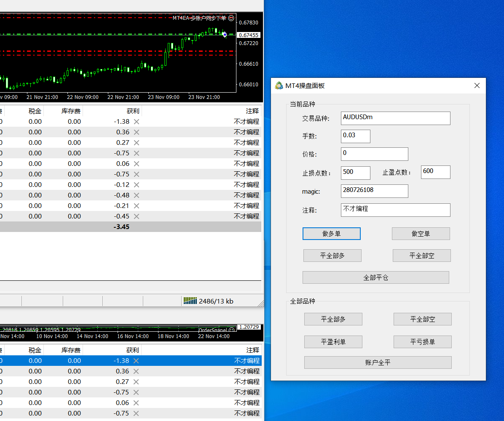The width and height of the screenshot is (504, 421).
Task: Click the 获利 column header in lower table
Action: tap(133, 350)
